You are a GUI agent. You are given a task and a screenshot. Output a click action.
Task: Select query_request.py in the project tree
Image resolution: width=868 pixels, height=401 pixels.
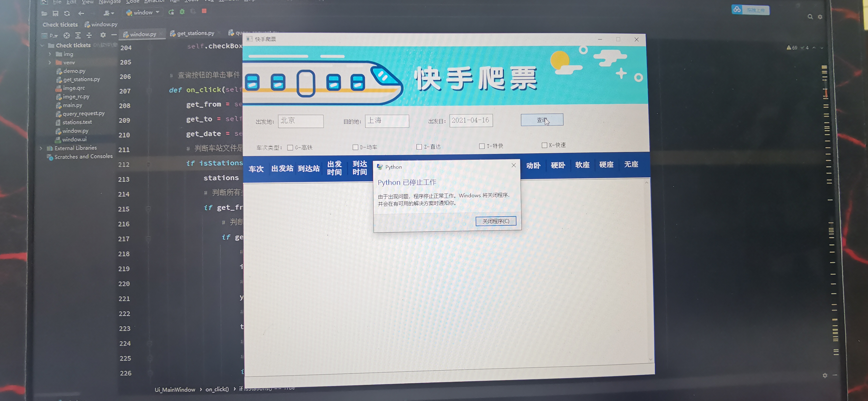80,114
